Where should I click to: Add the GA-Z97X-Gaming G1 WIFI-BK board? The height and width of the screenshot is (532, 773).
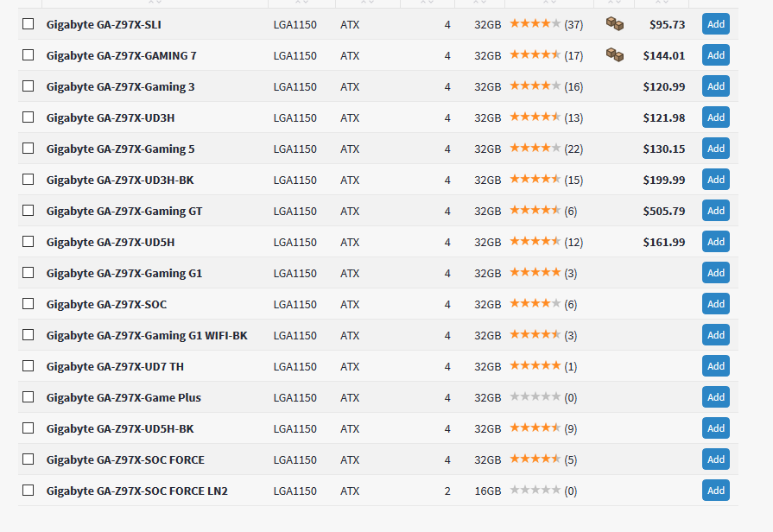pos(716,334)
